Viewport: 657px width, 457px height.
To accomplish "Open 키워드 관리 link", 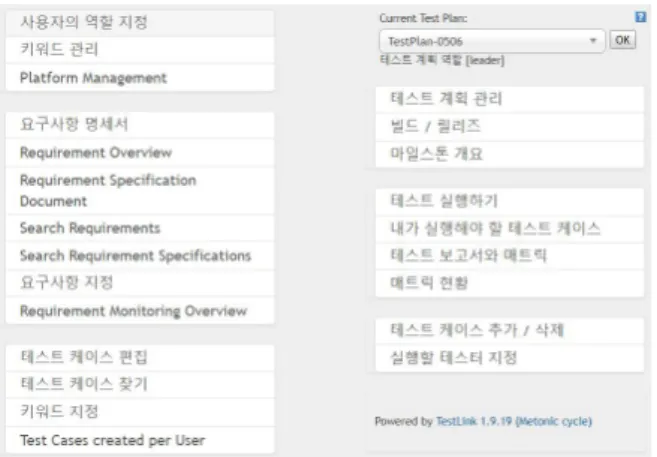I will point(140,49).
